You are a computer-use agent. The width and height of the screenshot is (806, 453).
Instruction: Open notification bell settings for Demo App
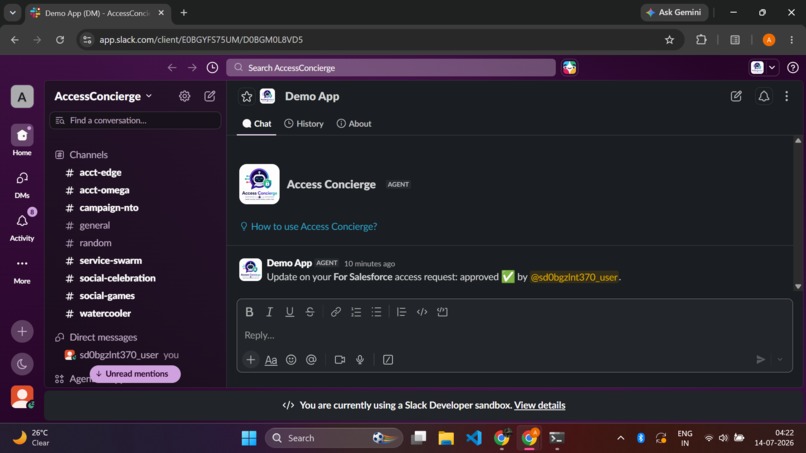[764, 96]
